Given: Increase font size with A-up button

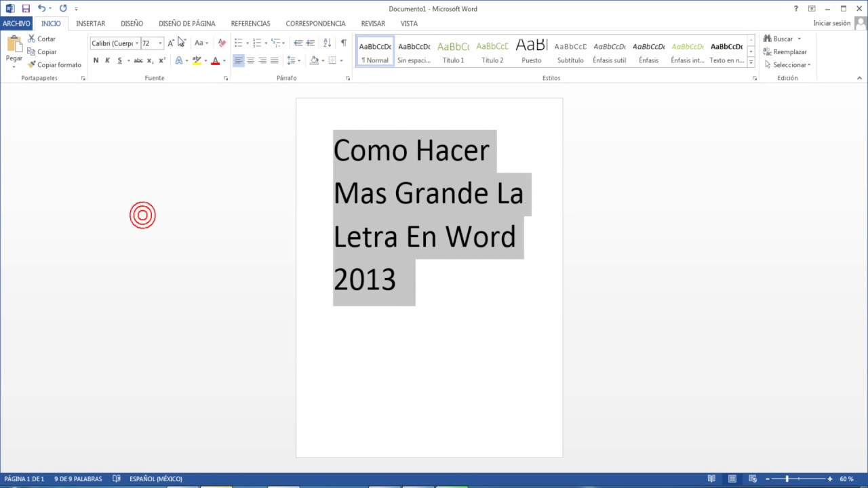Looking at the screenshot, I should 171,43.
